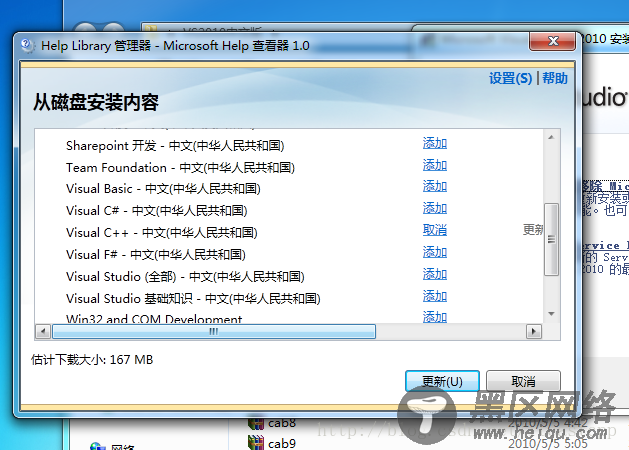
Task: Click vertical scrollbar down arrow
Action: tap(551, 314)
